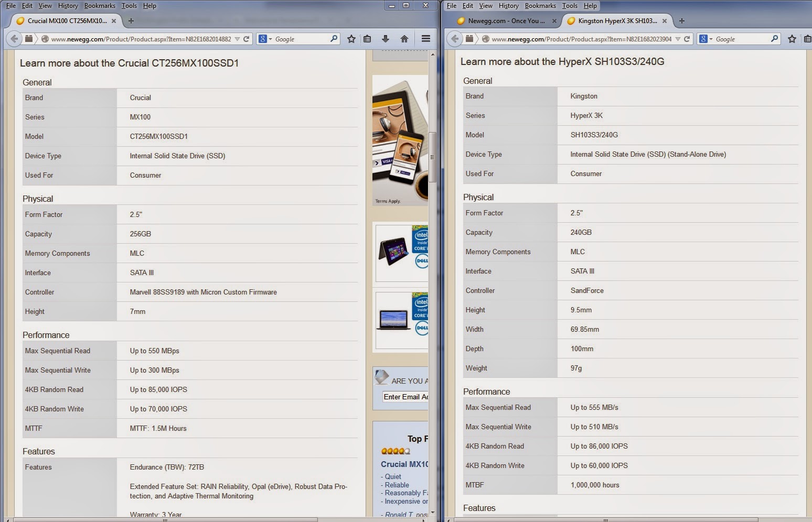Select '256GB' capacity value

pyautogui.click(x=141, y=234)
